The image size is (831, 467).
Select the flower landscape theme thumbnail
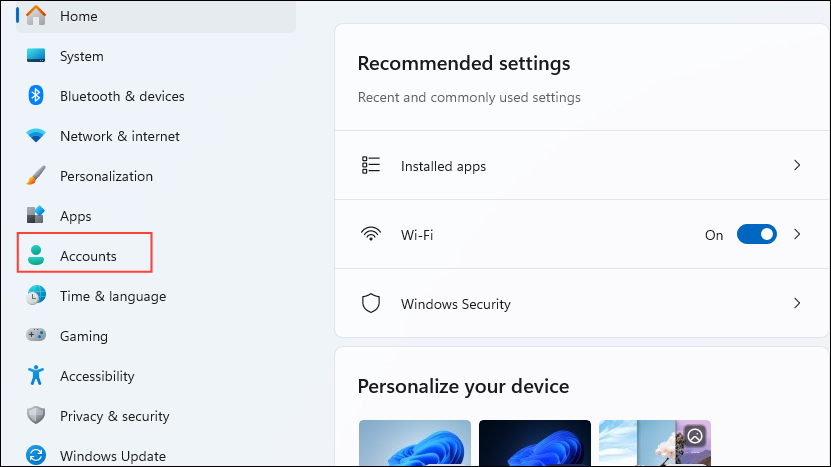coord(655,443)
